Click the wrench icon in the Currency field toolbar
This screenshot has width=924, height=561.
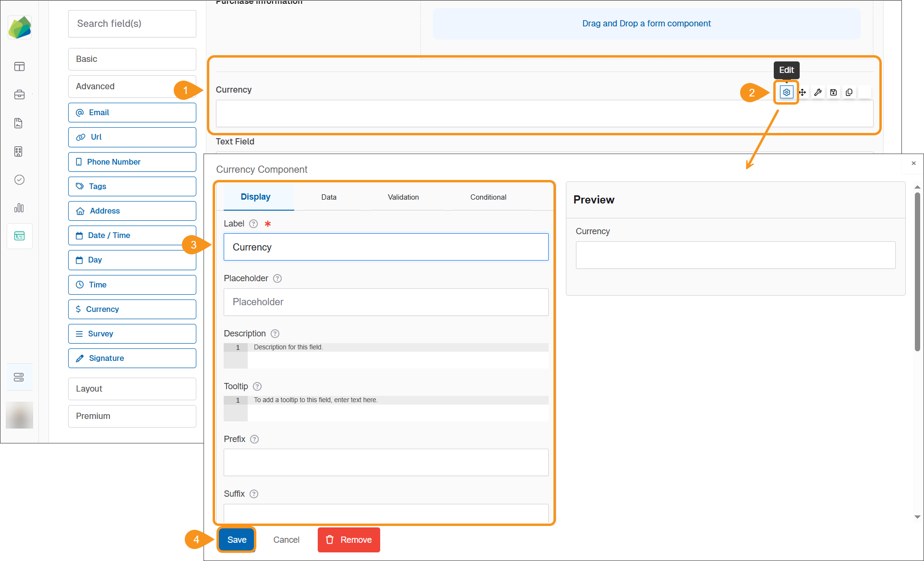coord(818,92)
